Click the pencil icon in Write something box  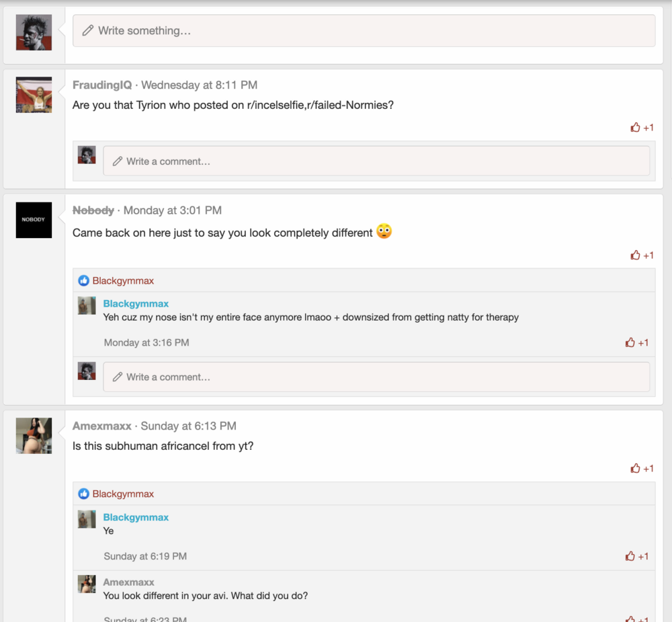click(88, 30)
